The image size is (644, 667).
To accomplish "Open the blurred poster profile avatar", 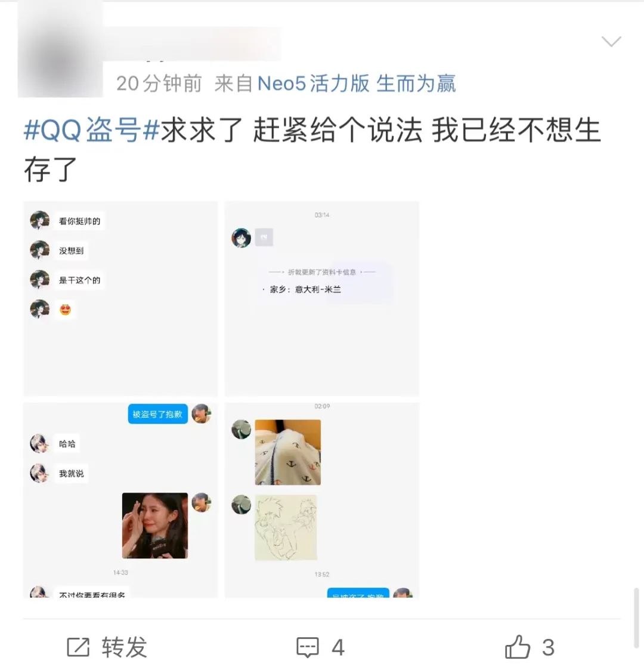I will click(x=60, y=50).
